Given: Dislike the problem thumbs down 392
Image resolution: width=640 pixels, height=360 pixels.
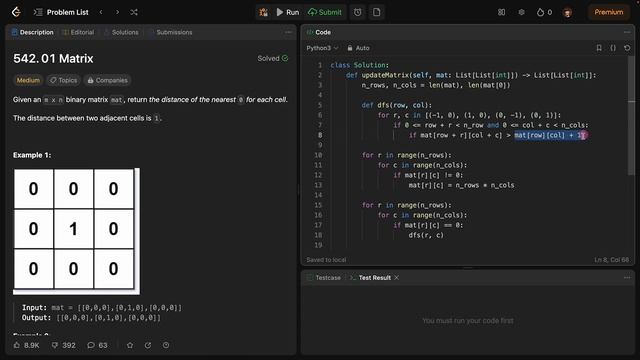Looking at the screenshot, I should pyautogui.click(x=64, y=345).
